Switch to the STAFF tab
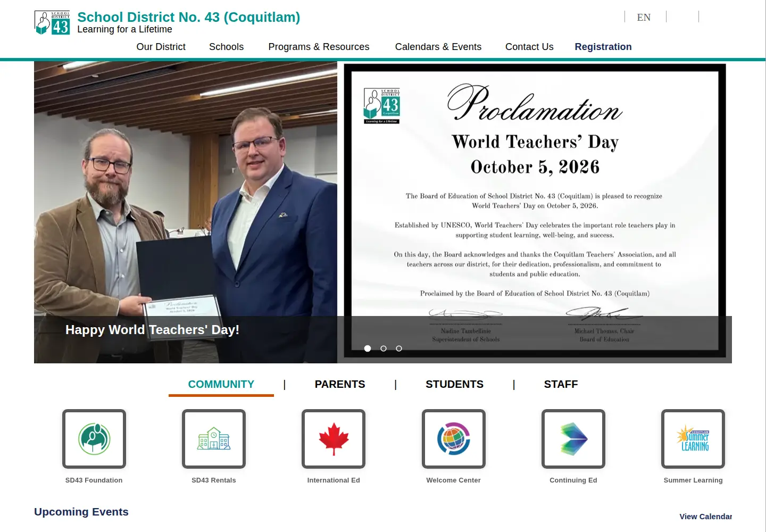The height and width of the screenshot is (532, 766). coord(561,384)
